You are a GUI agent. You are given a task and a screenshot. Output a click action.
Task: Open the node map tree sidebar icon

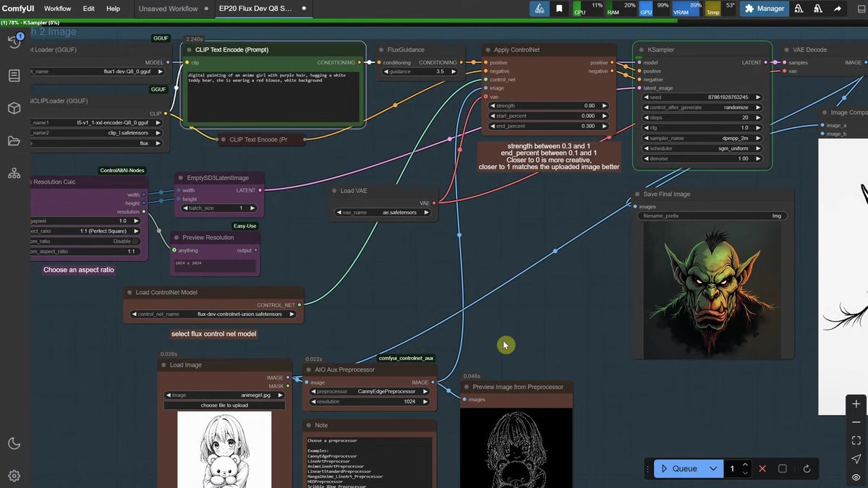click(14, 173)
